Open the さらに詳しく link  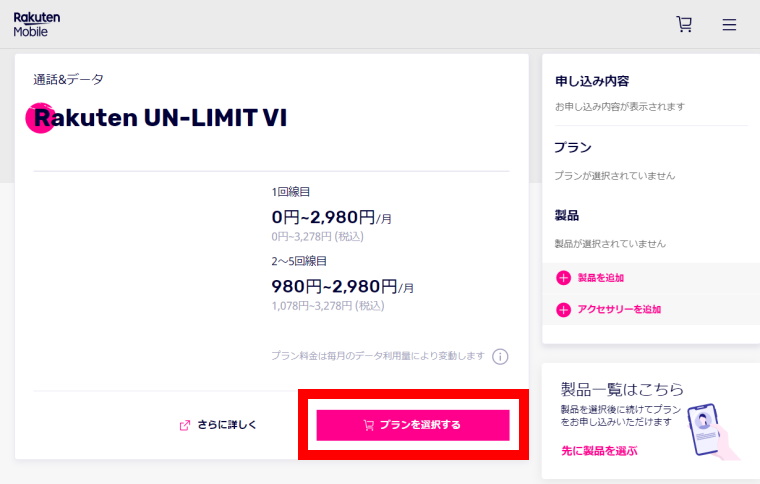click(227, 425)
